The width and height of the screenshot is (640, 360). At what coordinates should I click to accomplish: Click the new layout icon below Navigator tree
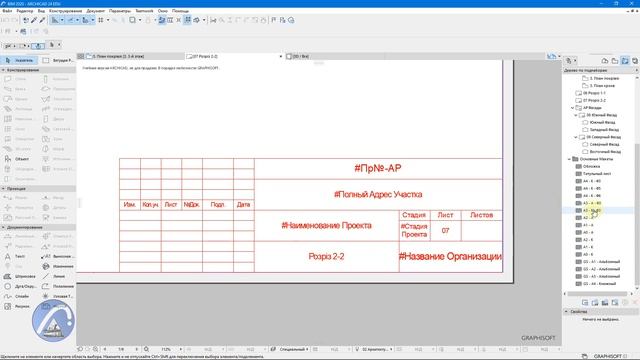click(x=585, y=302)
